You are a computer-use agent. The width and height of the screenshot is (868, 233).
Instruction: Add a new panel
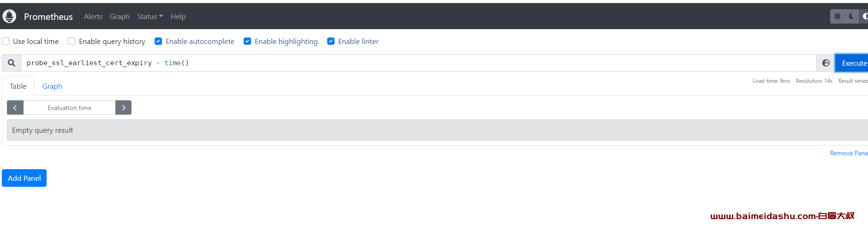[x=24, y=178]
